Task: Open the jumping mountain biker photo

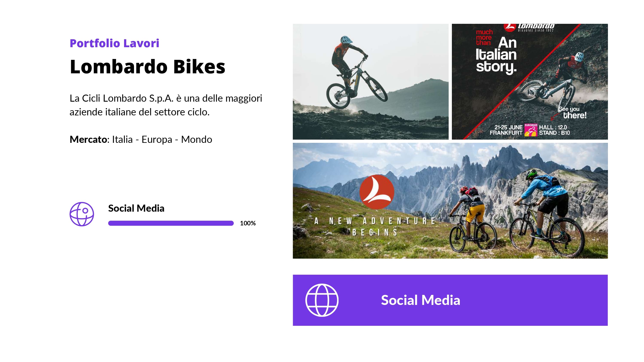Action: (x=371, y=81)
